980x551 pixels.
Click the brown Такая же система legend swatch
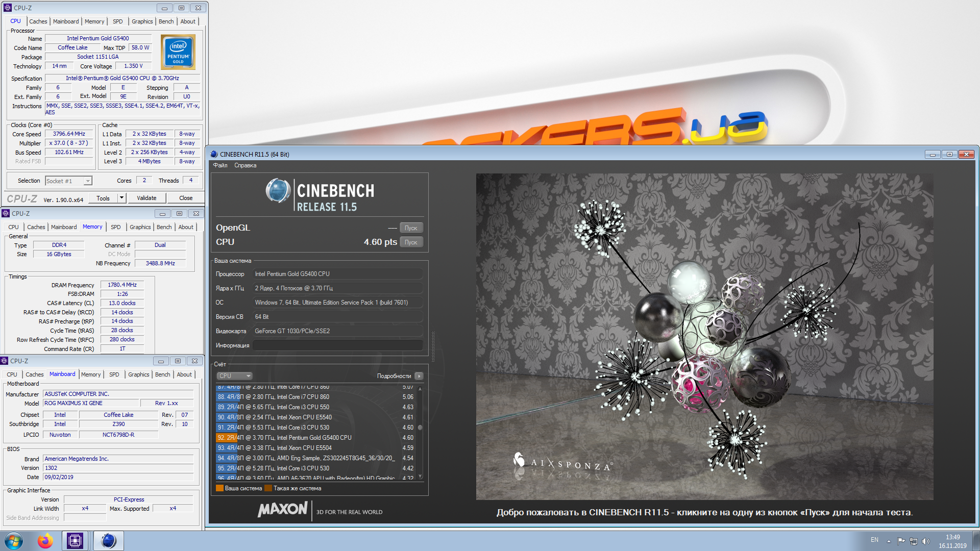pyautogui.click(x=268, y=488)
